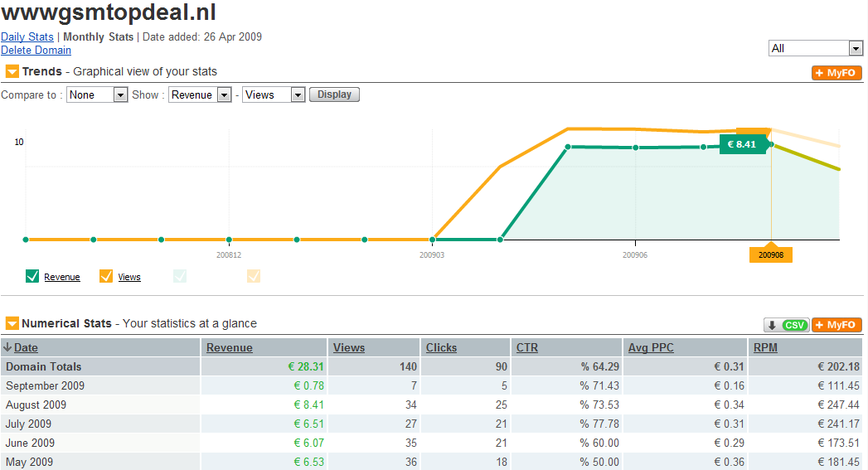Sort the table by Date column

click(x=26, y=347)
